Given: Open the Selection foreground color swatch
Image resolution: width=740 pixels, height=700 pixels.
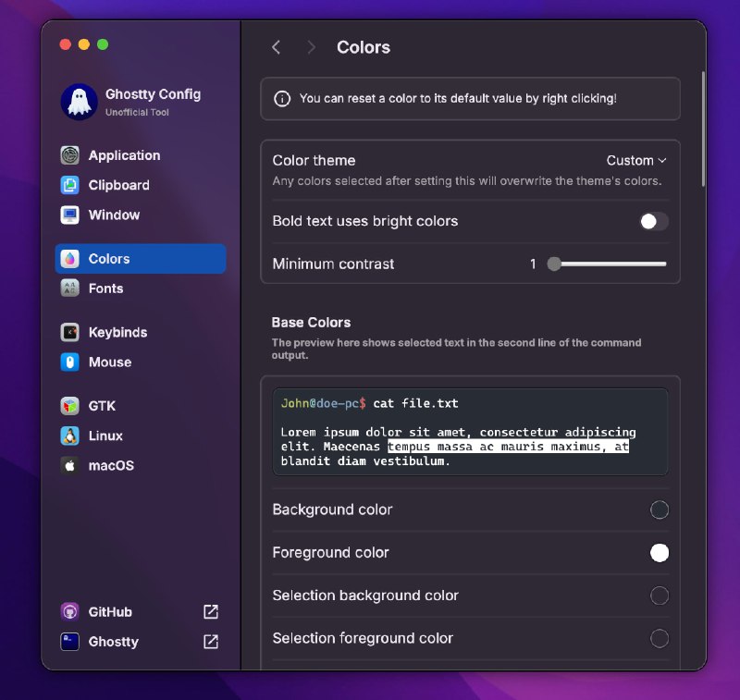Looking at the screenshot, I should [660, 638].
